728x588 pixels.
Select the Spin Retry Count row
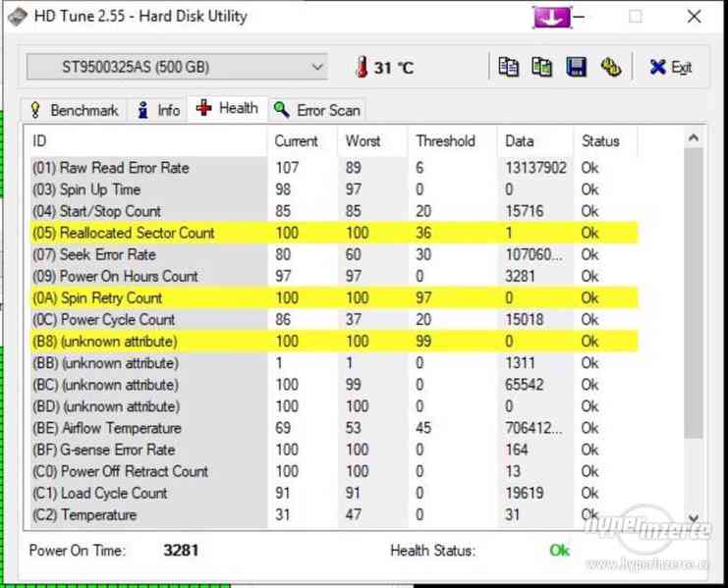(334, 297)
